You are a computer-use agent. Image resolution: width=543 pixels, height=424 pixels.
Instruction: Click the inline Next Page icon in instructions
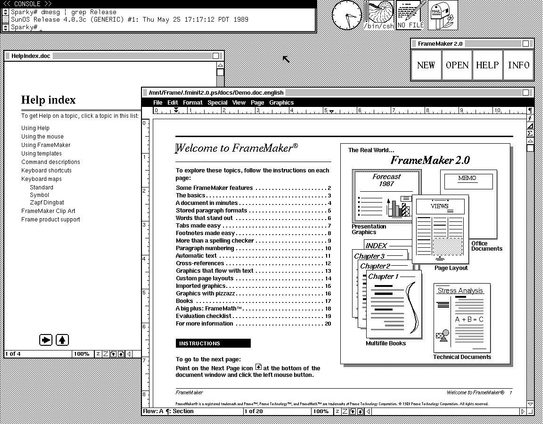click(258, 367)
